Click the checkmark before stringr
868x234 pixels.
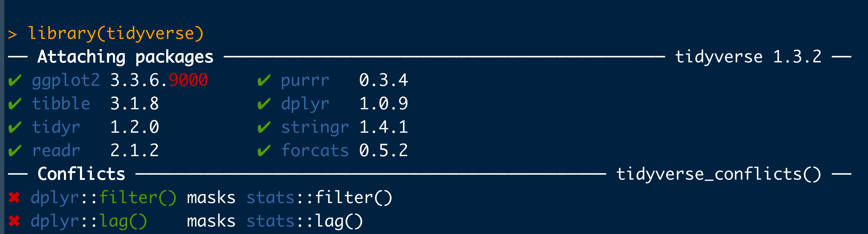pyautogui.click(x=264, y=127)
